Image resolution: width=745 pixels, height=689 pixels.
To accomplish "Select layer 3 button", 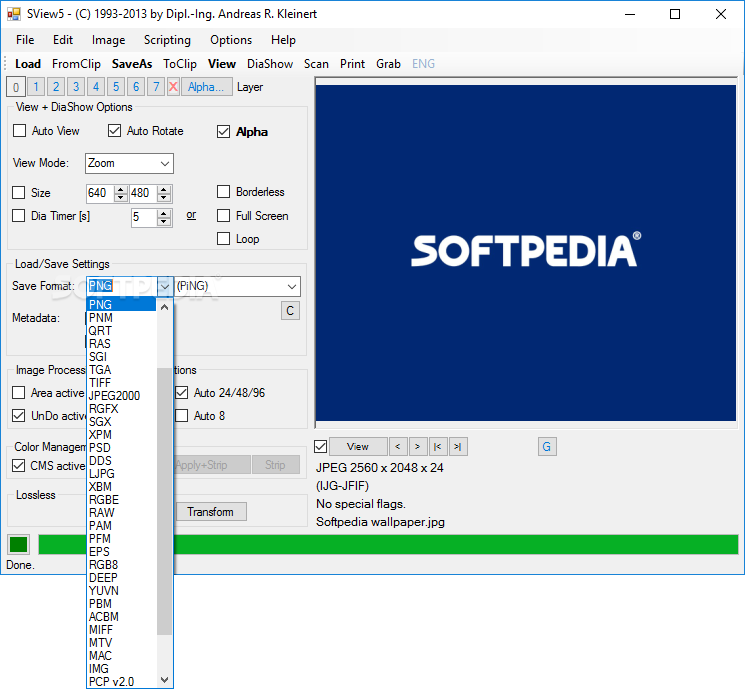I will [x=76, y=87].
